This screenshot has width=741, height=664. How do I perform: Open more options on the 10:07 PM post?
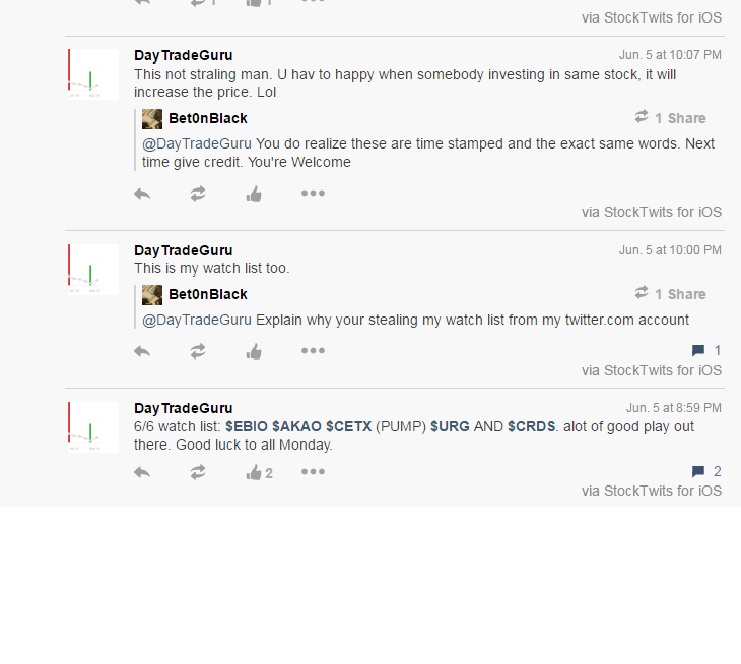coord(313,193)
